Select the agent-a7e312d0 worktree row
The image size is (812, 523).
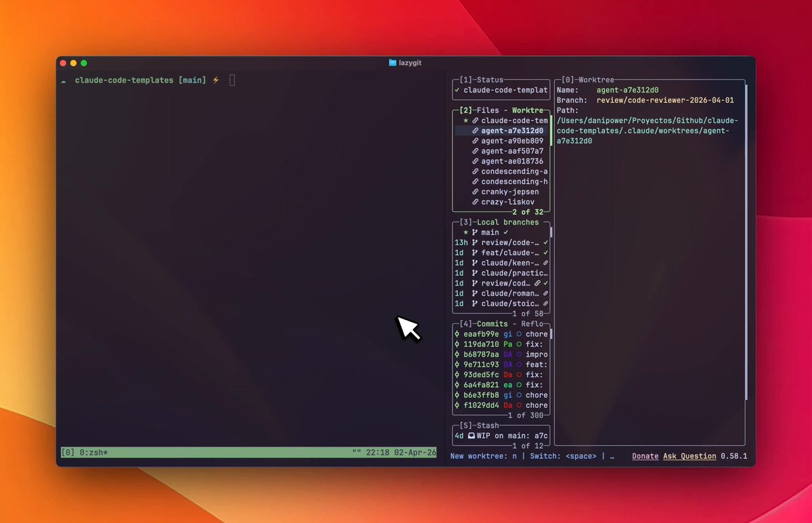(502, 131)
